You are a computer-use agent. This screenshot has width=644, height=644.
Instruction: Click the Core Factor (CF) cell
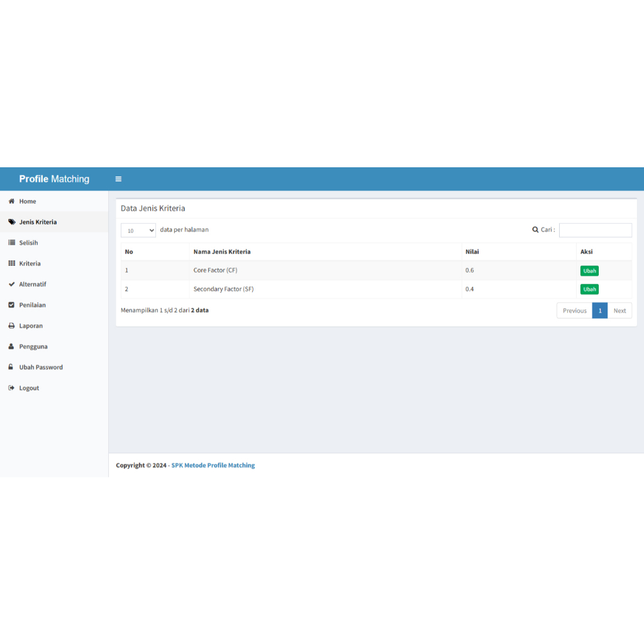click(326, 270)
